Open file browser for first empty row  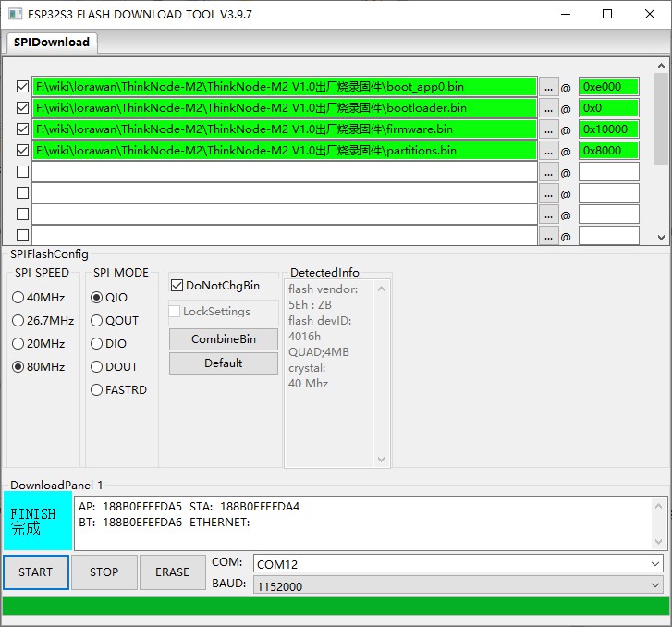pyautogui.click(x=548, y=172)
